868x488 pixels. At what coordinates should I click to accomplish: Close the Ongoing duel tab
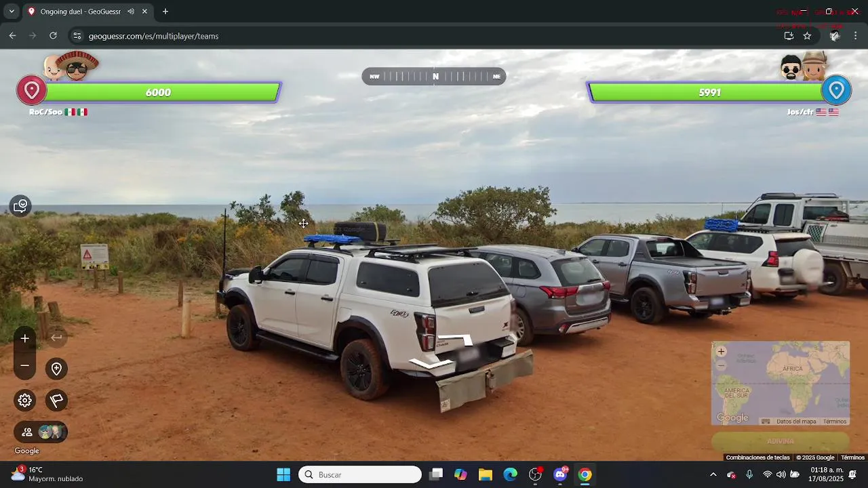[x=144, y=12]
